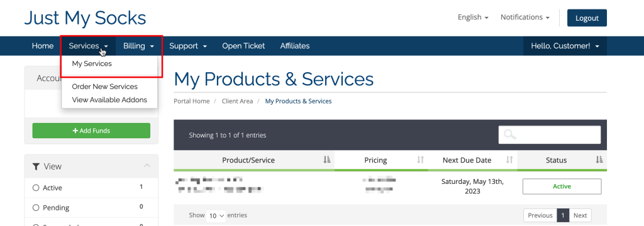Sort by Pricing column arrows icon
Viewport: 644px width, 226px height.
421,160
